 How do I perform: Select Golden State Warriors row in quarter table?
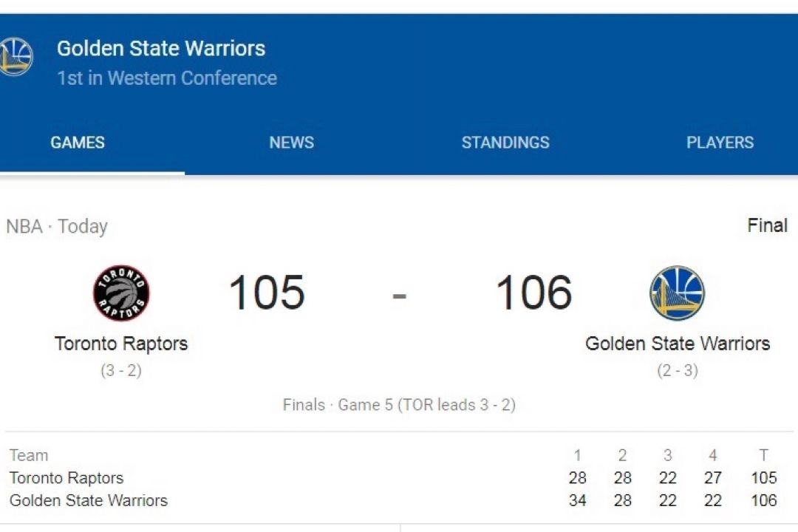point(393,500)
